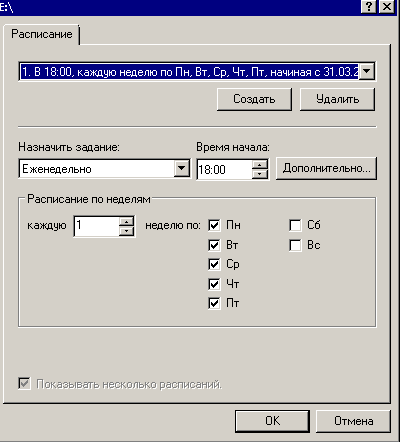Open Дополнительно advanced settings

tap(326, 169)
